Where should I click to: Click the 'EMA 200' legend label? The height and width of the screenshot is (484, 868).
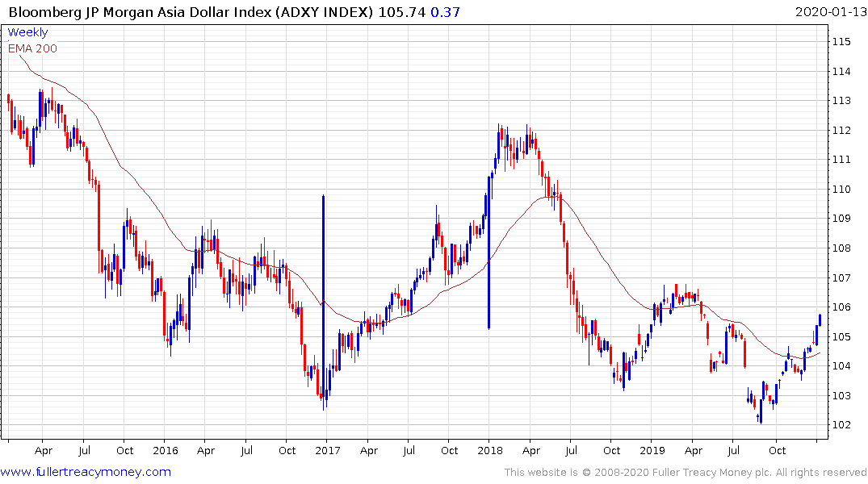[x=32, y=48]
